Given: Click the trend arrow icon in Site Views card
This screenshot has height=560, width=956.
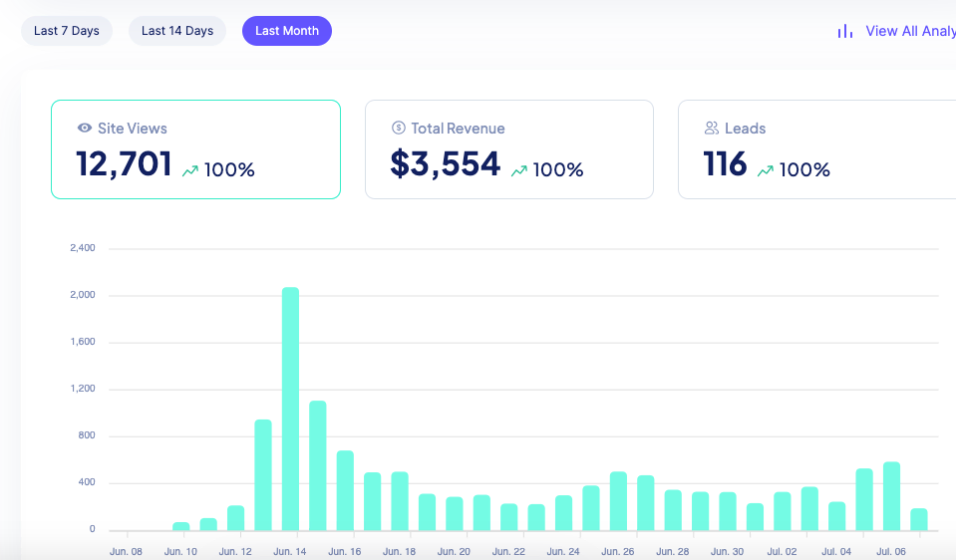Looking at the screenshot, I should [190, 170].
